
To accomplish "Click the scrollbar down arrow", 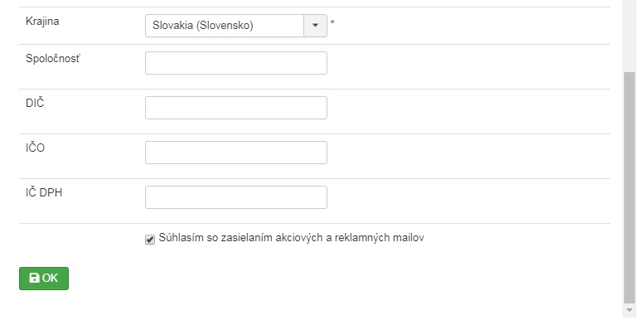I will click(x=629, y=310).
